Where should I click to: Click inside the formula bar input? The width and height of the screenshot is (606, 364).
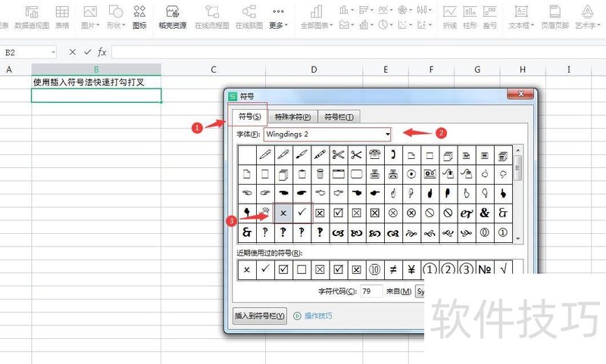[x=358, y=51]
